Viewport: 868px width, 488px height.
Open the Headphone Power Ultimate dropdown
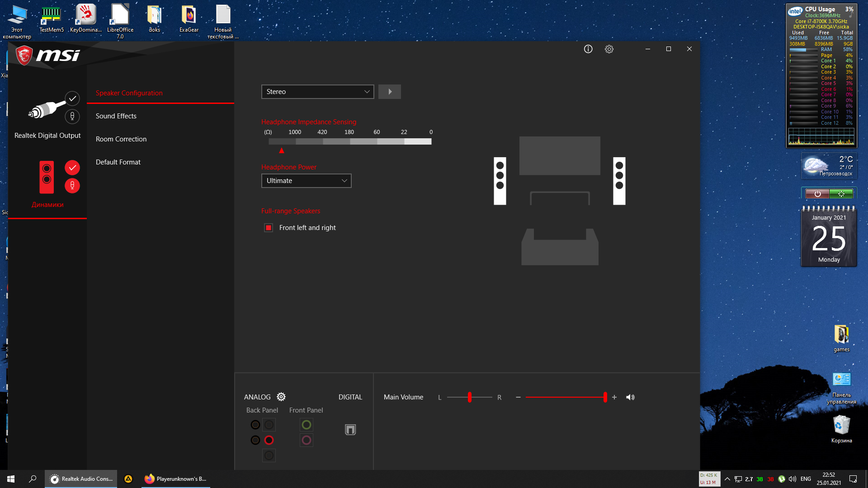point(306,181)
